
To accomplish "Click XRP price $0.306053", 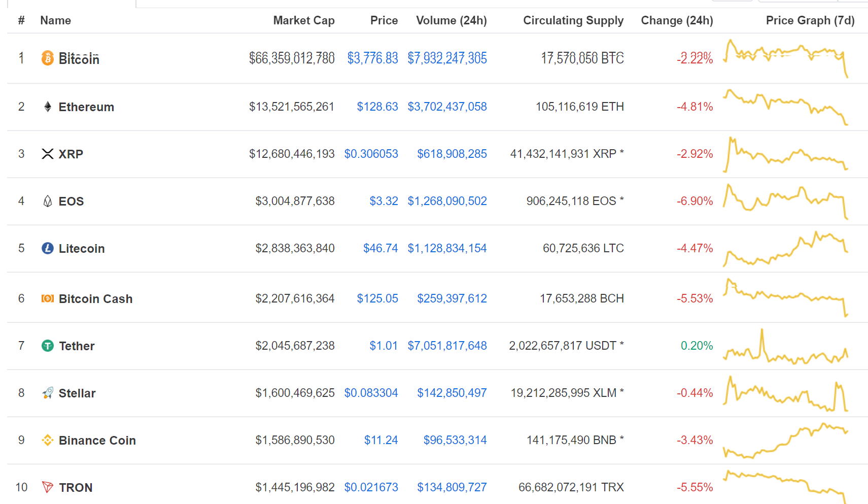I will pyautogui.click(x=371, y=154).
